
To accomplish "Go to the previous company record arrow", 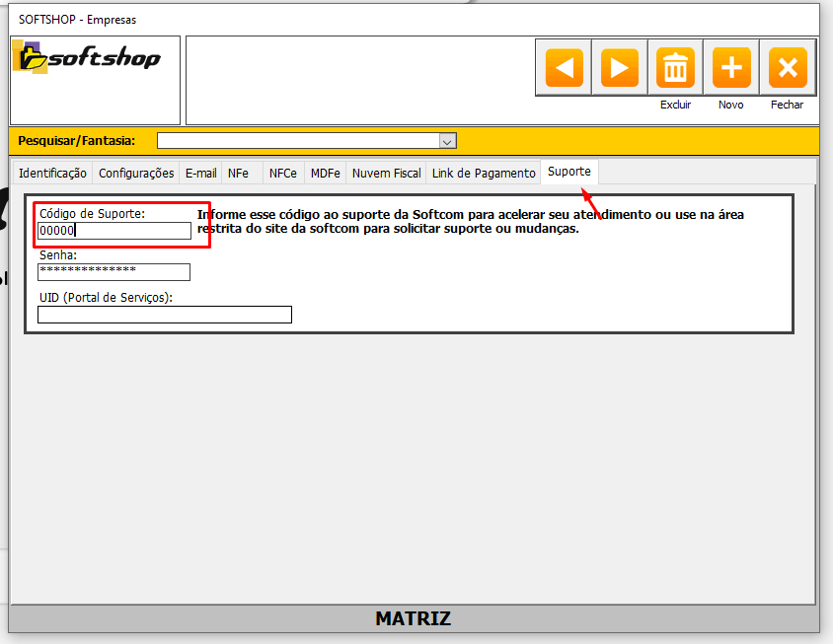I will [x=564, y=68].
